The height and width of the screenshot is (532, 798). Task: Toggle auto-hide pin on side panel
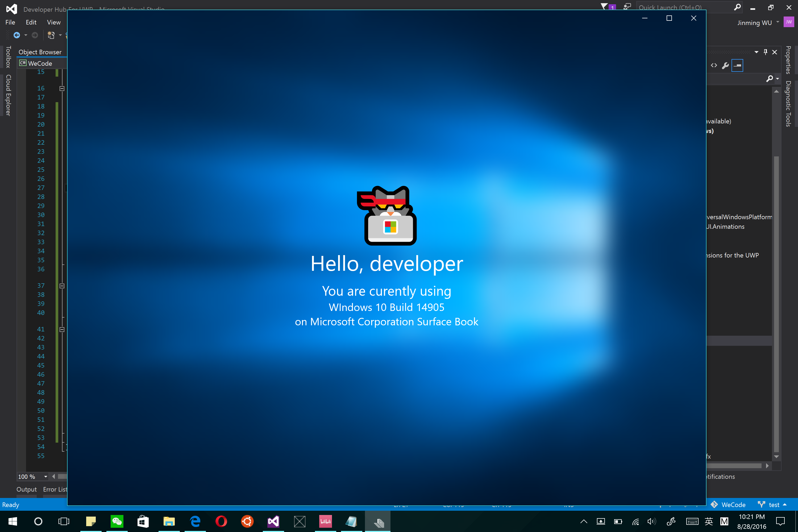[x=766, y=52]
